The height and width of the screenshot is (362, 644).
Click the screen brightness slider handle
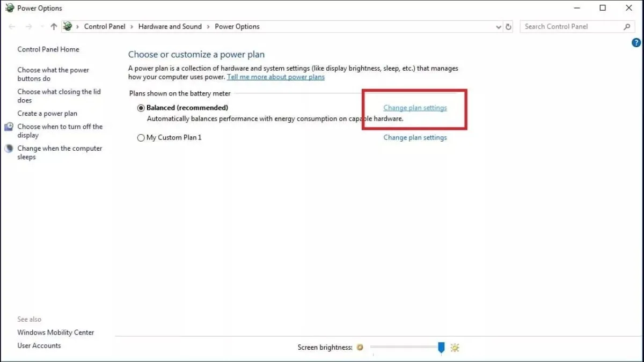[x=441, y=348]
